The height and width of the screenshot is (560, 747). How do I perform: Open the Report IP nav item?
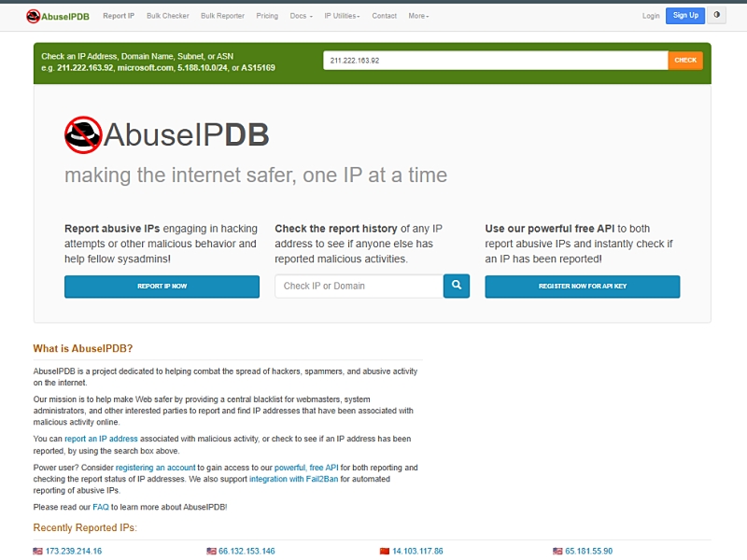(119, 16)
